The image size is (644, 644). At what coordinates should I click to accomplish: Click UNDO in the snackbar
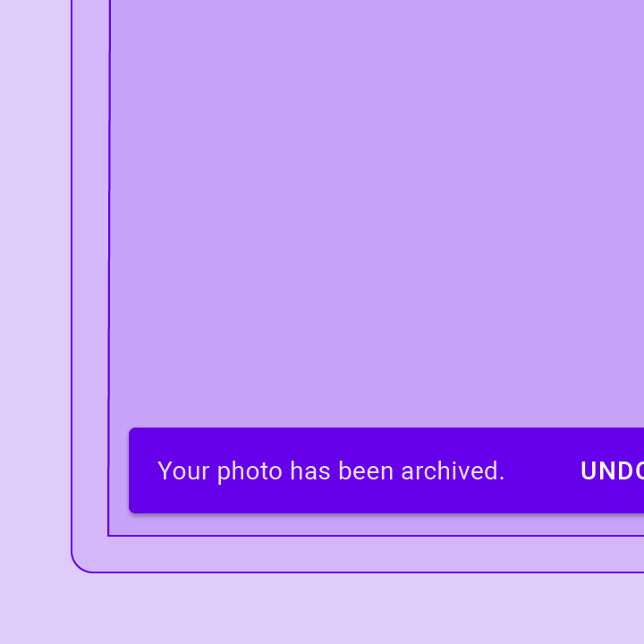point(613,470)
